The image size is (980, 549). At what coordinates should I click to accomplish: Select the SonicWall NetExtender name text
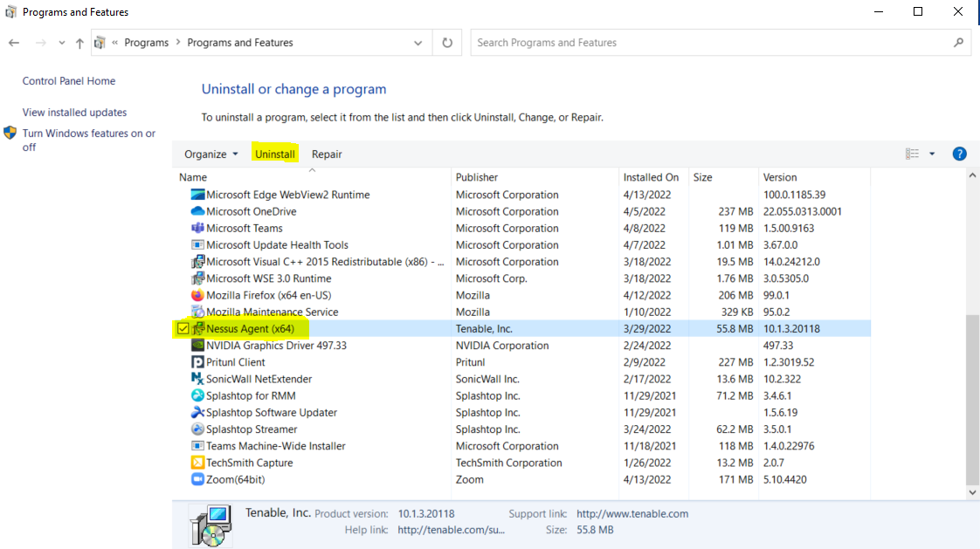click(x=259, y=379)
